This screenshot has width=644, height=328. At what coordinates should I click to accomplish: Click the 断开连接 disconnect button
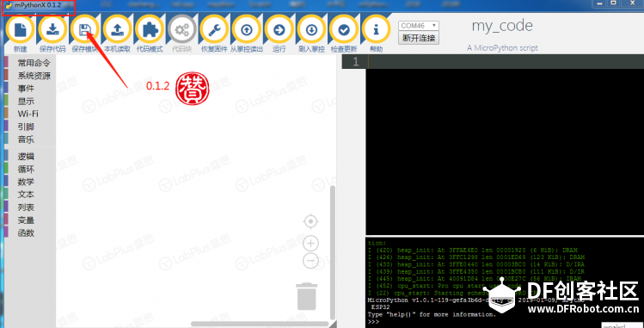pos(419,38)
